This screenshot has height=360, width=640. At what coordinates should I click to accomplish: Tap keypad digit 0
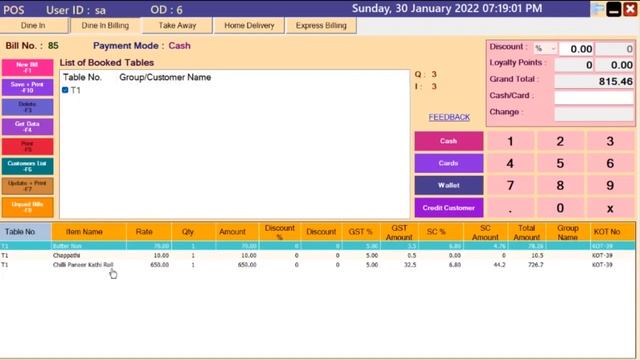click(560, 208)
